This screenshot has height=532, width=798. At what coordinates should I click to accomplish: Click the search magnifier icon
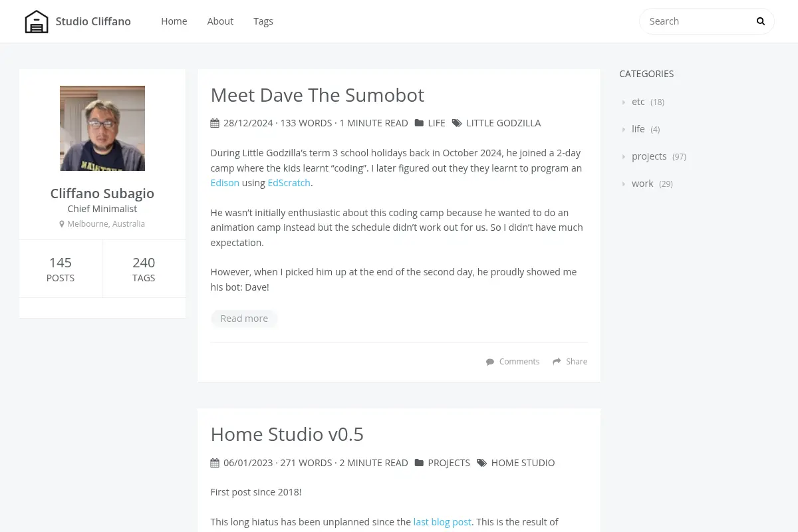click(761, 21)
